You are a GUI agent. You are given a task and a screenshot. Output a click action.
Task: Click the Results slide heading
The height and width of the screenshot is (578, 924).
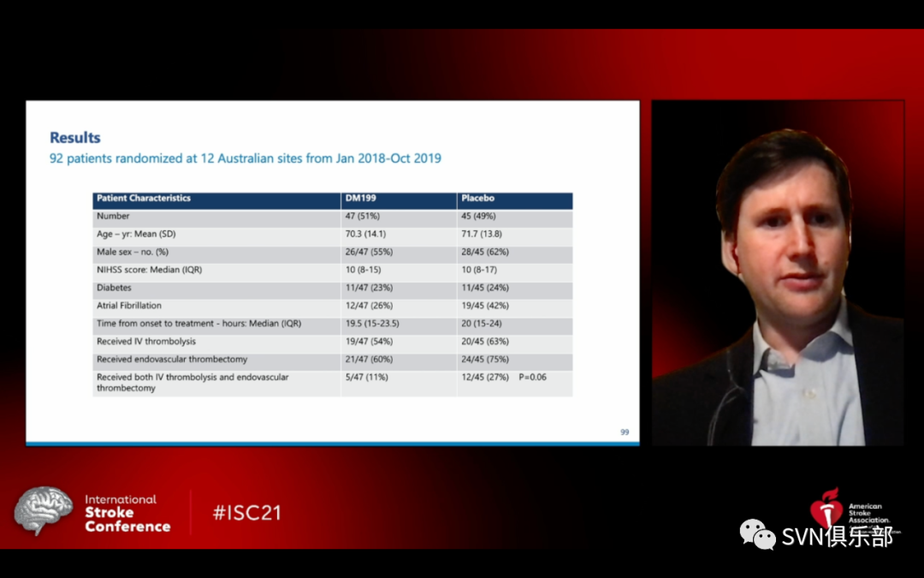74,137
